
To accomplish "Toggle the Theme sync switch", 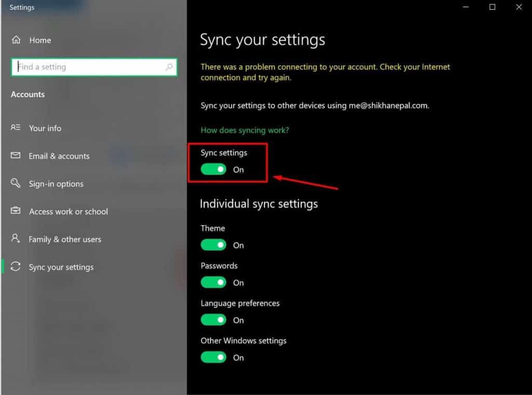I will (214, 245).
